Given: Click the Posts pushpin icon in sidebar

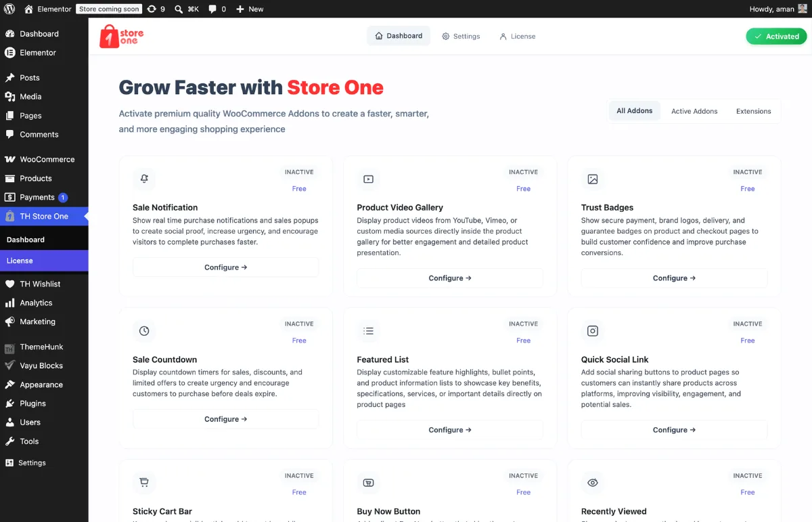Looking at the screenshot, I should (x=9, y=78).
